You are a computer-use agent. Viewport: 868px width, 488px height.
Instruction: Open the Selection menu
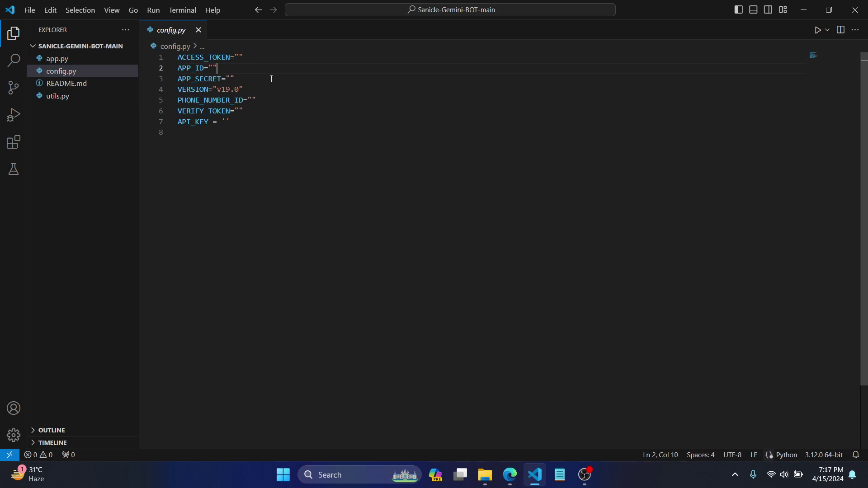80,10
